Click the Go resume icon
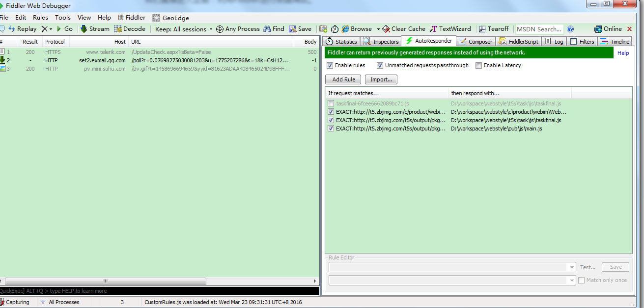The image size is (644, 308). (59, 29)
